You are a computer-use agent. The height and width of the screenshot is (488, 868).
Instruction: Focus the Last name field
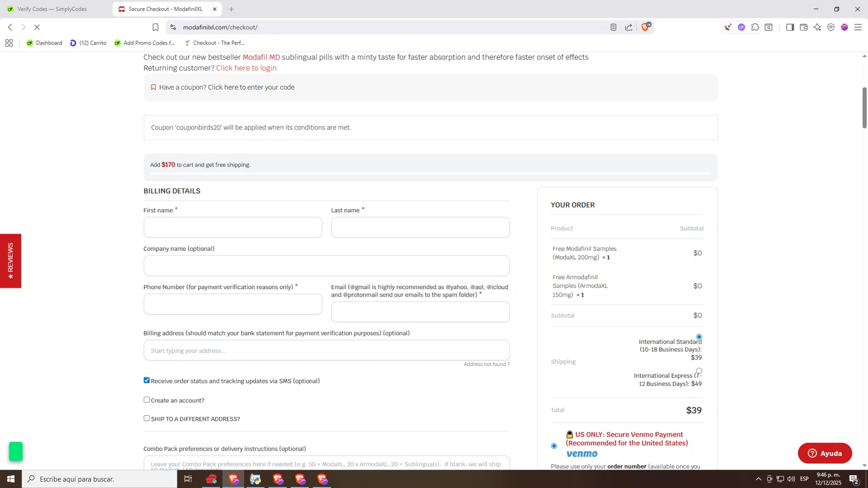tap(420, 227)
